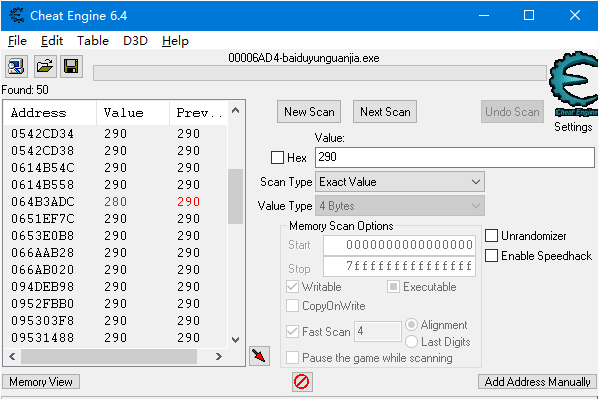Toggle the Unrandomizer checkbox
This screenshot has height=399, width=599.
point(491,236)
